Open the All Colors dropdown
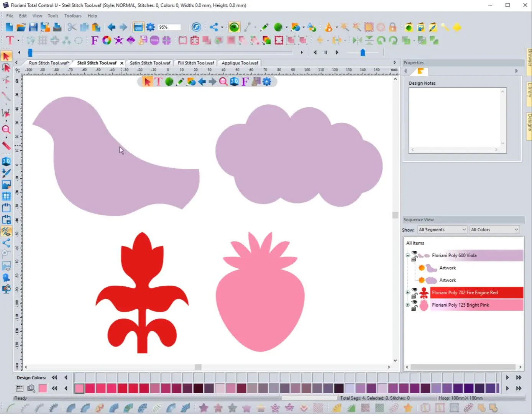 click(494, 230)
